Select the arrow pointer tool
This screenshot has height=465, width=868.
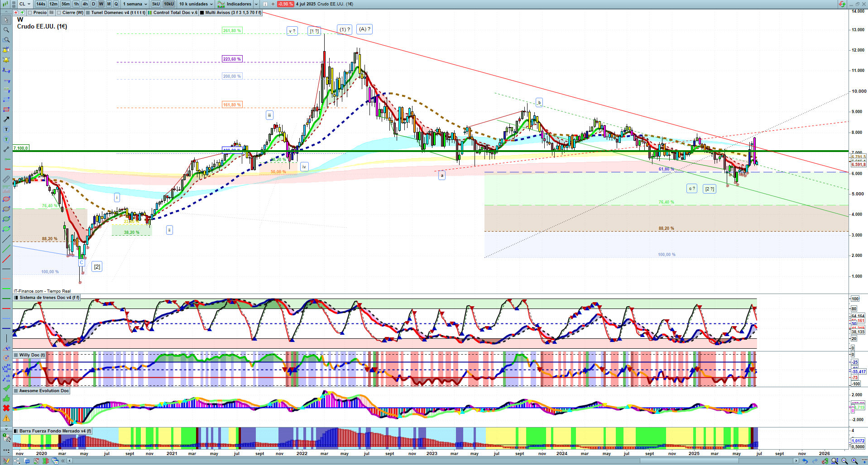[x=6, y=20]
